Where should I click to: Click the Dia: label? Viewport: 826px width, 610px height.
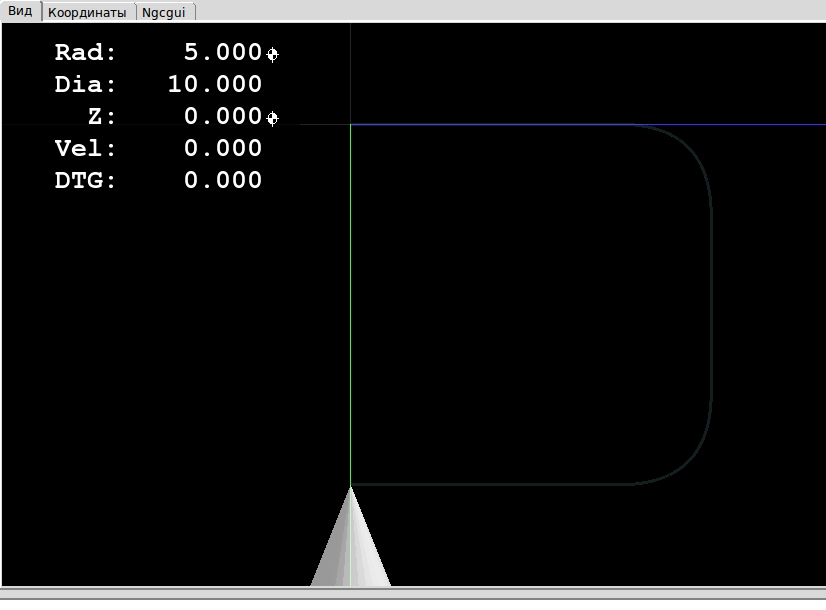[x=85, y=84]
